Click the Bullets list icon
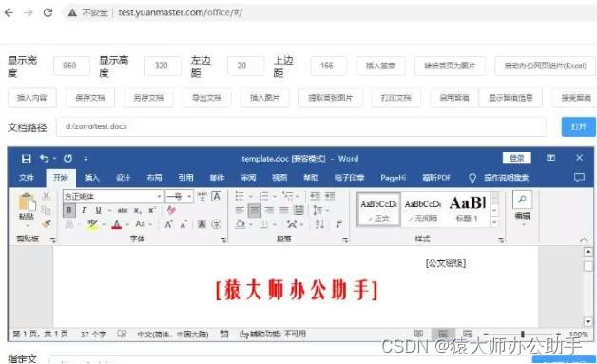Viewport: 597px width, 364px height. (x=240, y=196)
